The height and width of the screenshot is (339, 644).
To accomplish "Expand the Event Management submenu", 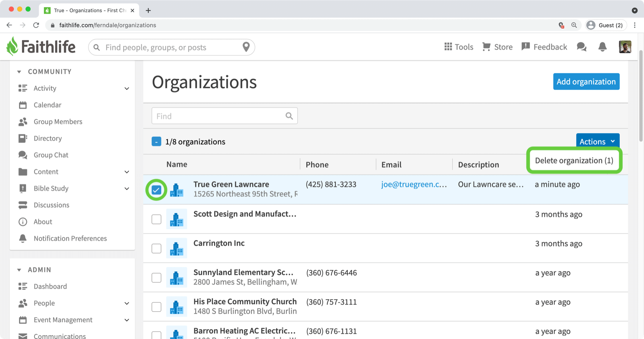I will [127, 320].
